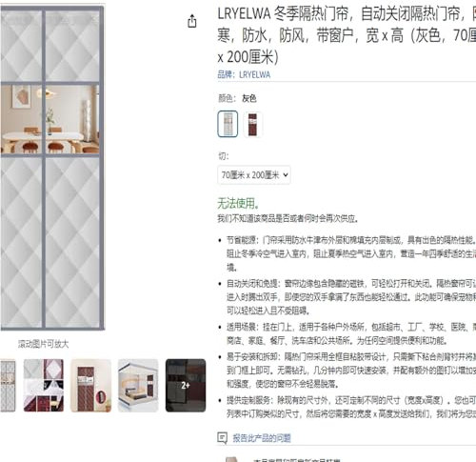Image resolution: width=476 pixels, height=462 pixels.
Task: Click the dining room window in main image
Action: (x=50, y=119)
